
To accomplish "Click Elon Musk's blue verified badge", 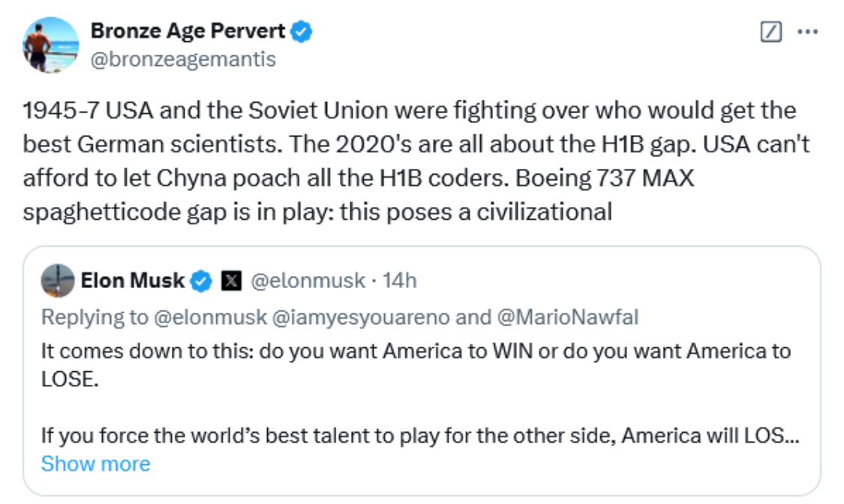I will [200, 281].
